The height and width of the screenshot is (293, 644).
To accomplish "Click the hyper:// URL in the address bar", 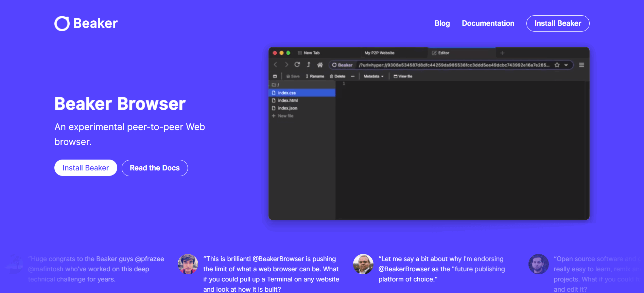I will (x=454, y=65).
